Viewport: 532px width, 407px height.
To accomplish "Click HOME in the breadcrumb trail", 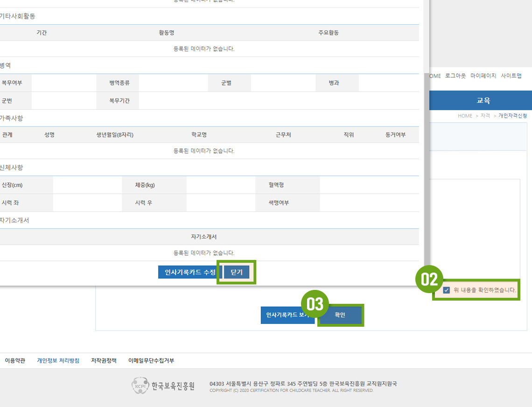I will (x=465, y=116).
